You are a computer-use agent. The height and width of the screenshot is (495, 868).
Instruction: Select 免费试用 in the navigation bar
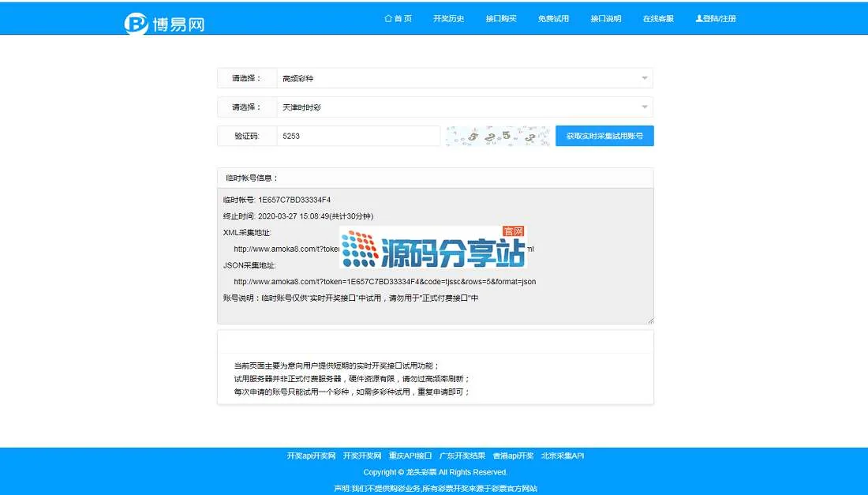553,18
